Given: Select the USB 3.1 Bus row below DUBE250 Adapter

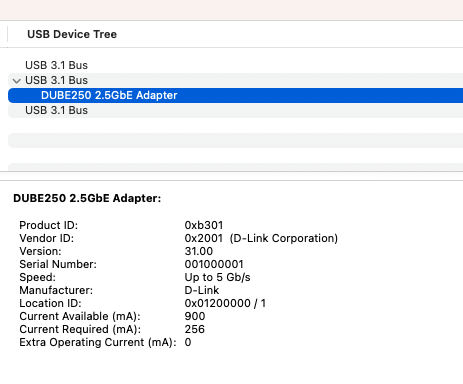Looking at the screenshot, I should click(x=235, y=110).
